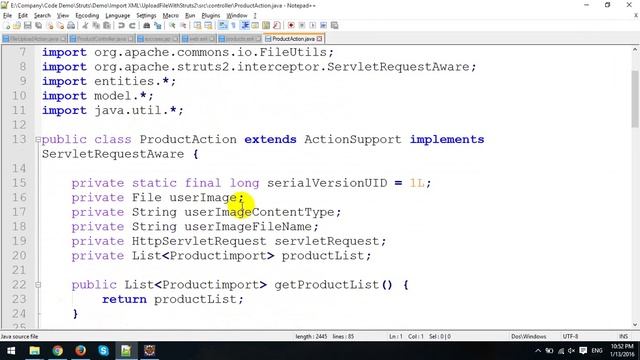
Task: Click 'length : 2445' in status bar
Action: (x=311, y=337)
